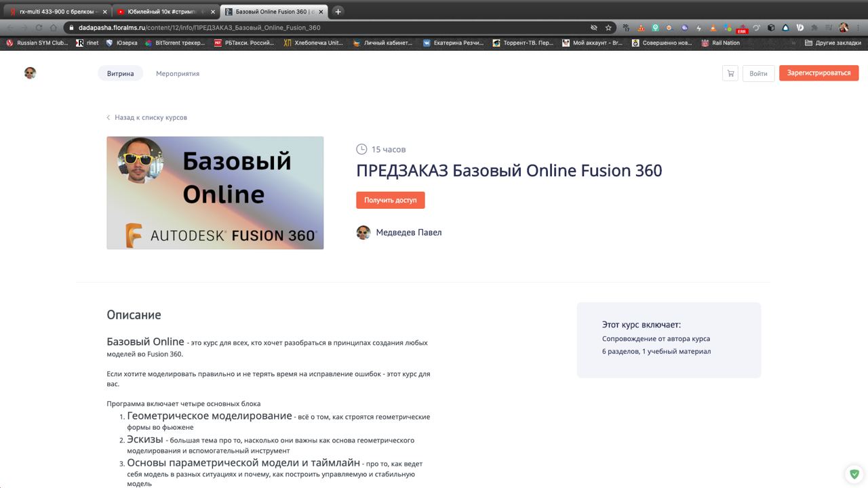Open the Мероприятия section
Image resolution: width=868 pixels, height=488 pixels.
(x=178, y=73)
